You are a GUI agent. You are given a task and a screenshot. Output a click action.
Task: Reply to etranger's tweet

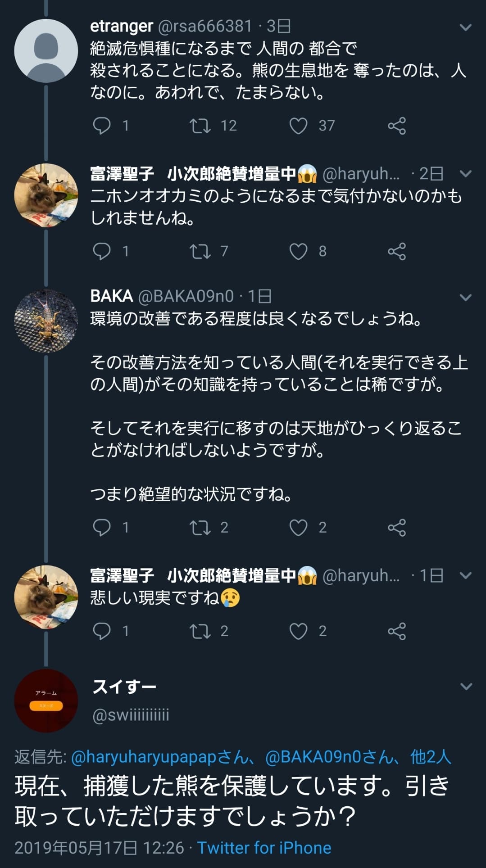pos(102,126)
